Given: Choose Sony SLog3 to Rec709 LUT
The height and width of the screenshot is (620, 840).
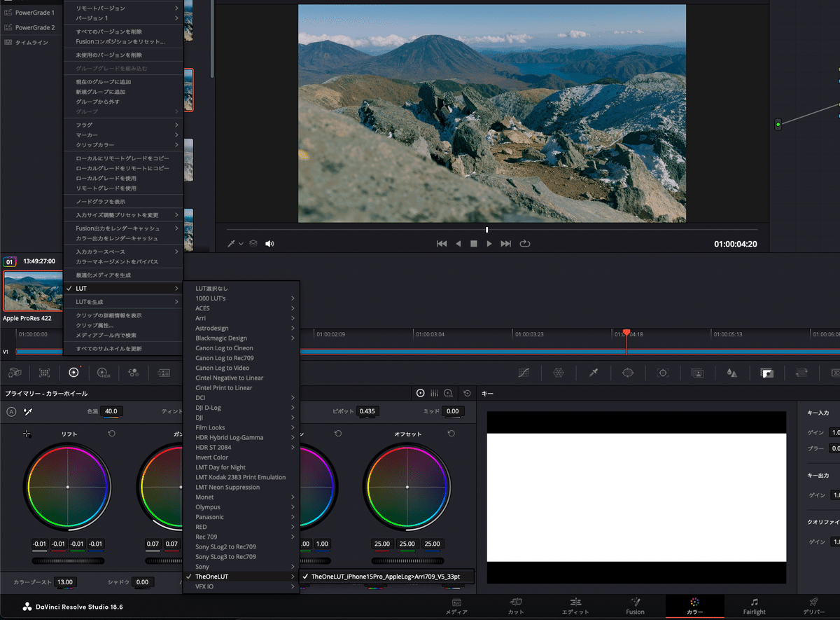Looking at the screenshot, I should coord(225,557).
